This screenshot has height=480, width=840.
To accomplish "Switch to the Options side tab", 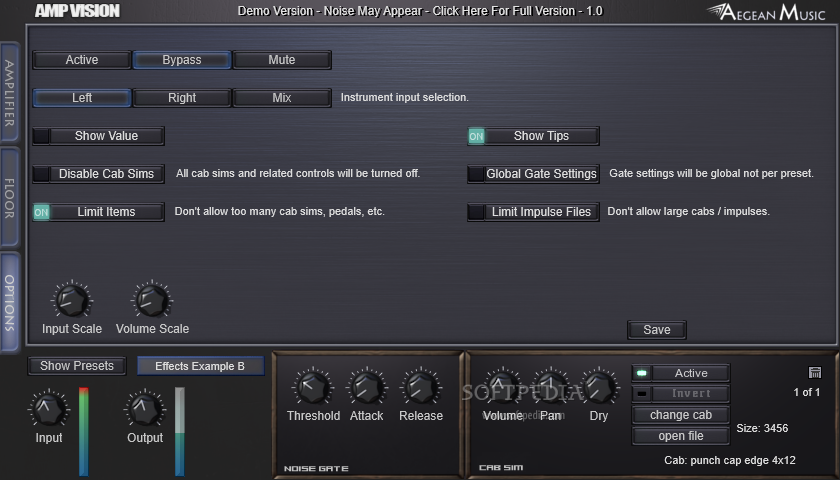I will [10, 303].
